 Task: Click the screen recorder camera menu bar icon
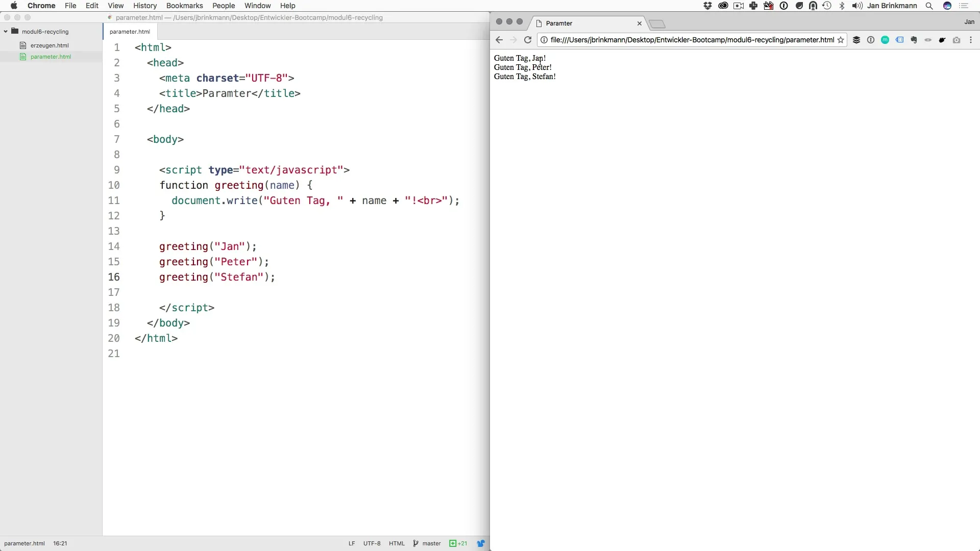[x=739, y=6]
